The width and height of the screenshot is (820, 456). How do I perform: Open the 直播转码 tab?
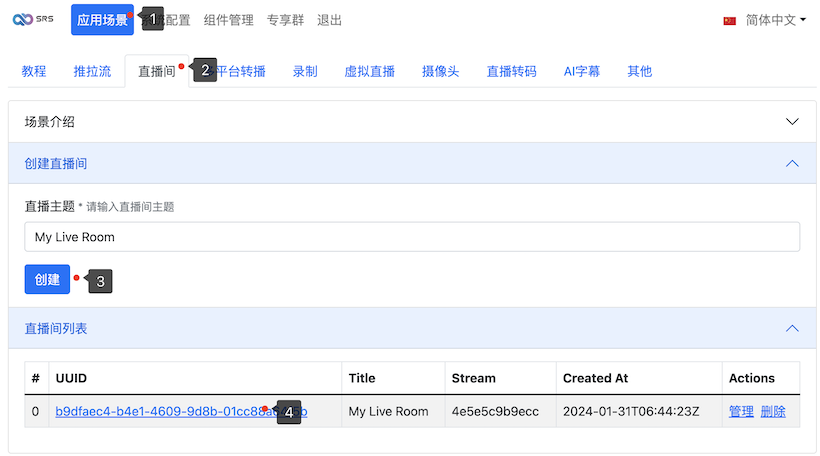[511, 71]
